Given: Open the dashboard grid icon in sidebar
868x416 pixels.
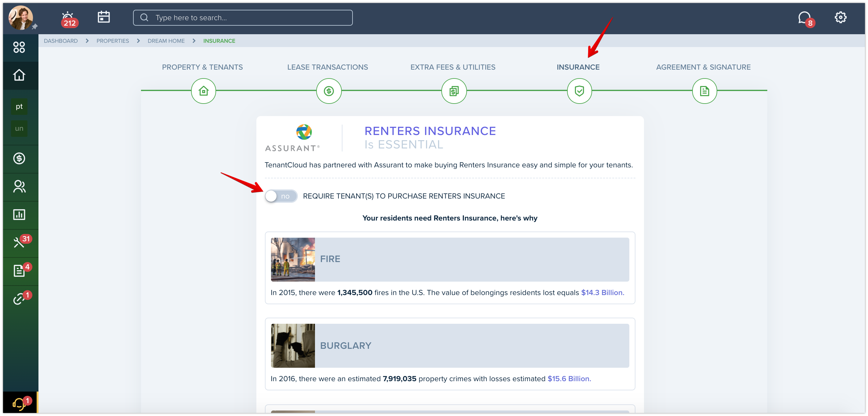Looking at the screenshot, I should point(19,47).
